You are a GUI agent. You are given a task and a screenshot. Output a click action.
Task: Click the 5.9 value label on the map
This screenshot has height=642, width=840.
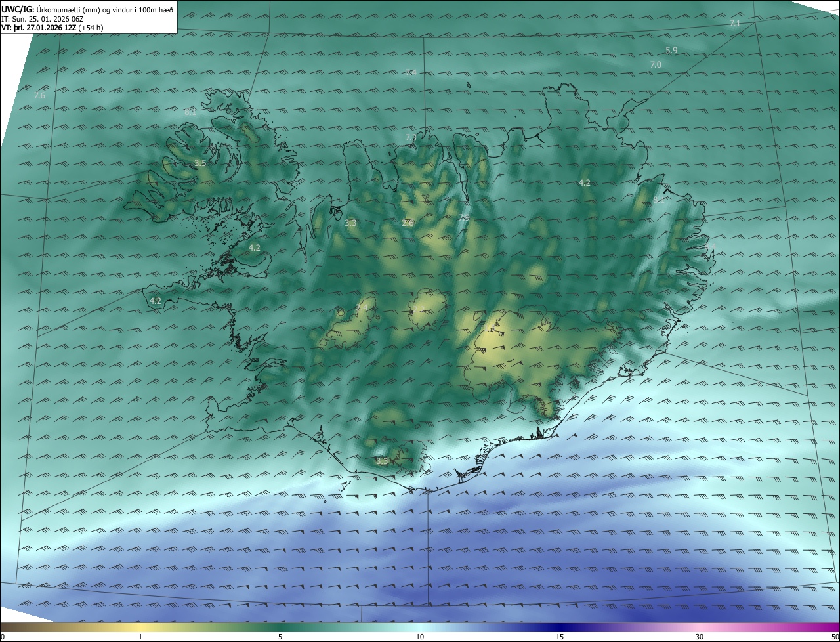click(x=671, y=51)
